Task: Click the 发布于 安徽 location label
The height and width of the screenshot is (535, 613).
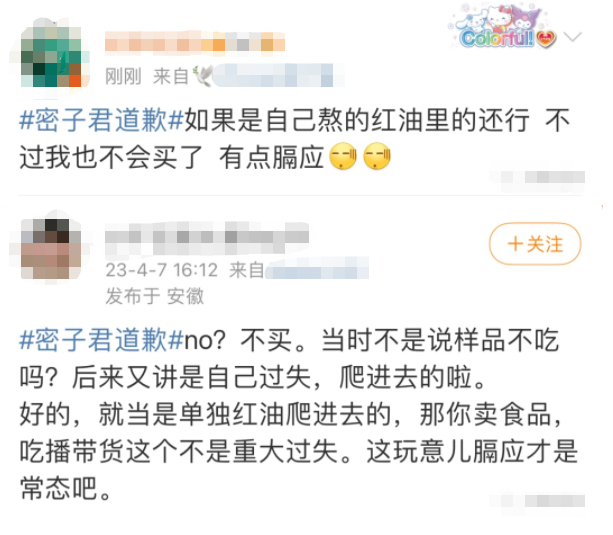Action: tap(155, 296)
